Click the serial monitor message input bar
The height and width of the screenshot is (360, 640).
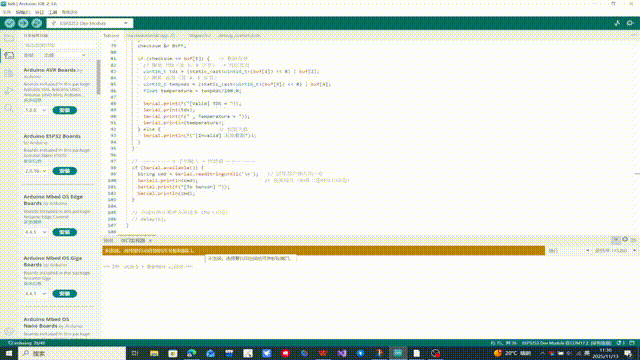tap(323, 251)
